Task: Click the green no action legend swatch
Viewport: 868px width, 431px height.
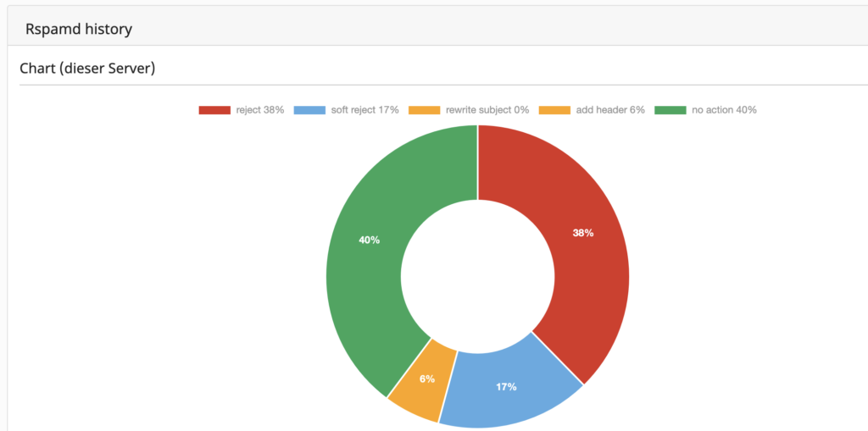Action: 670,110
